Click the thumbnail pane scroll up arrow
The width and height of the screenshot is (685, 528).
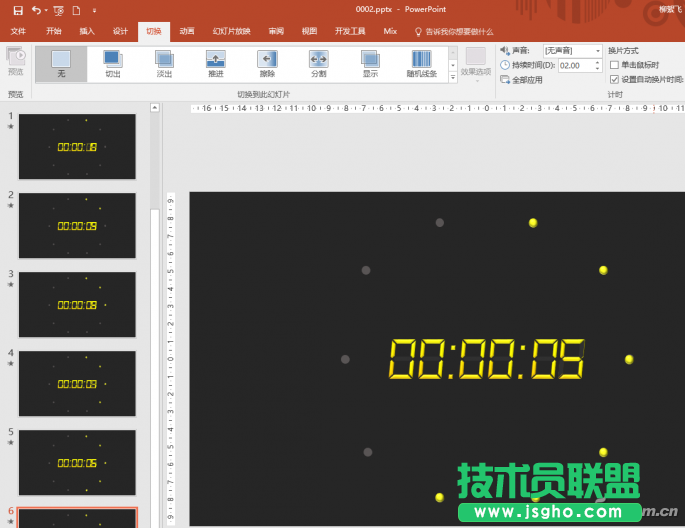click(155, 108)
